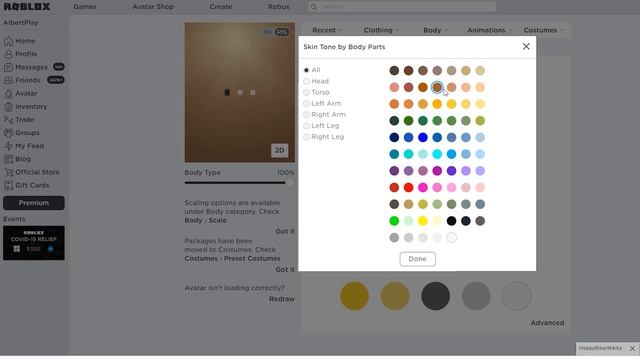The height and width of the screenshot is (360, 640).
Task: Select the large gold swatch at far left
Action: coord(354,296)
